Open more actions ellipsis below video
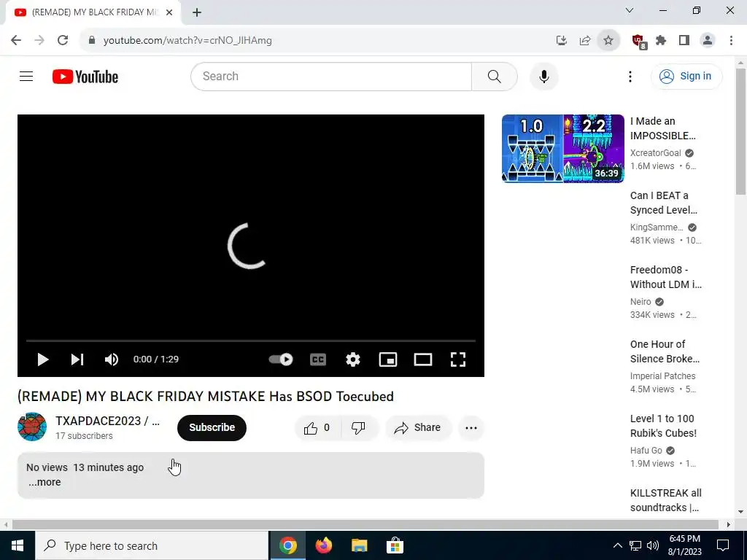This screenshot has width=747, height=560. point(471,427)
